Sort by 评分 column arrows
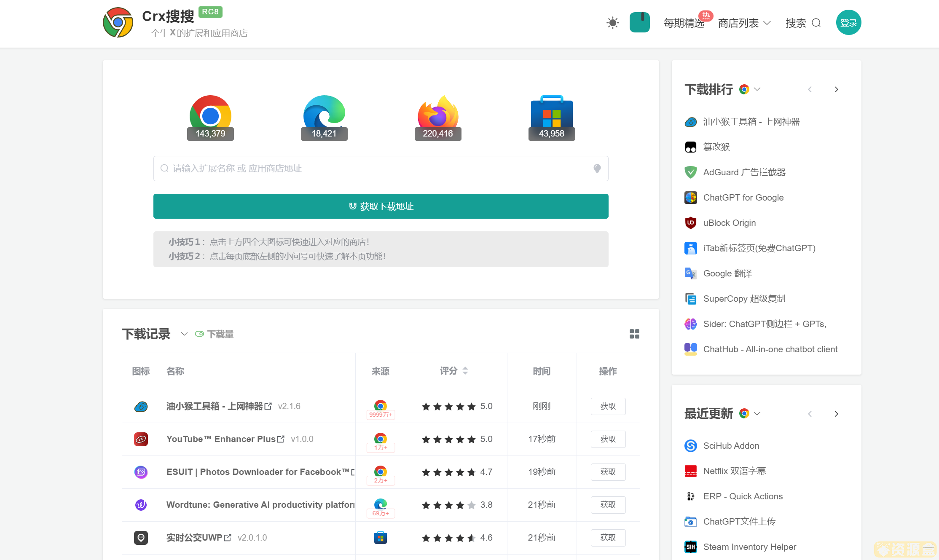Image resolution: width=939 pixels, height=560 pixels. point(465,371)
